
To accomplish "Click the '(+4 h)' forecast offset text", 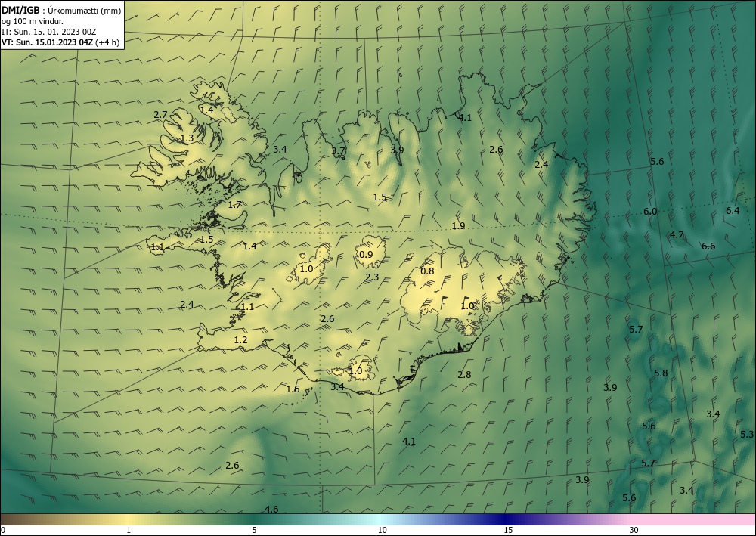I will click(108, 42).
